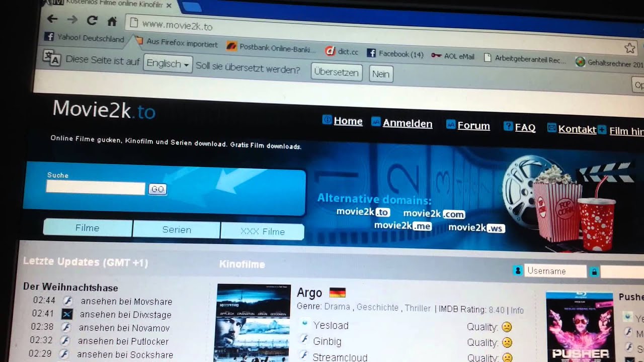The height and width of the screenshot is (362, 644).
Task: Click the translate icon in the translation bar
Action: (52, 58)
